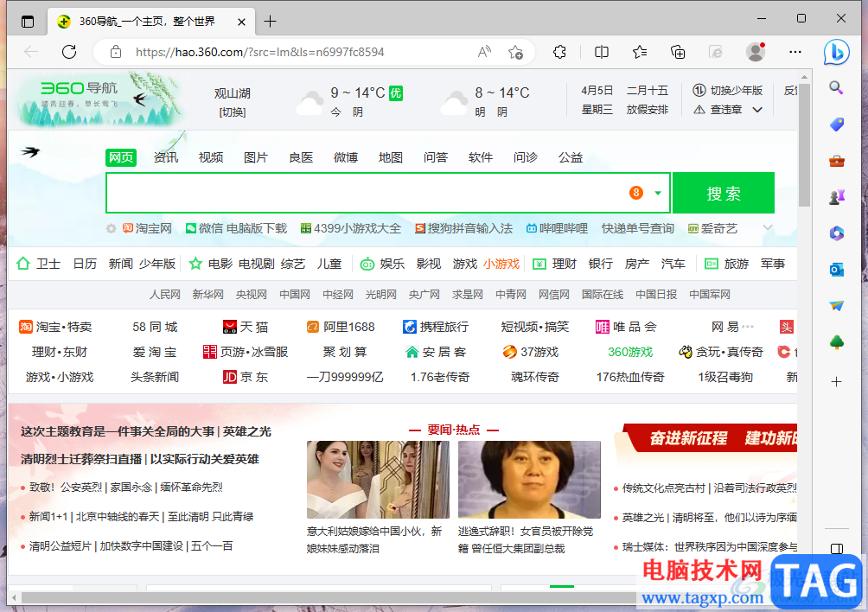Screen dimensions: 868x612
Task: Click the 小游戏 orange category link
Action: tap(501, 264)
